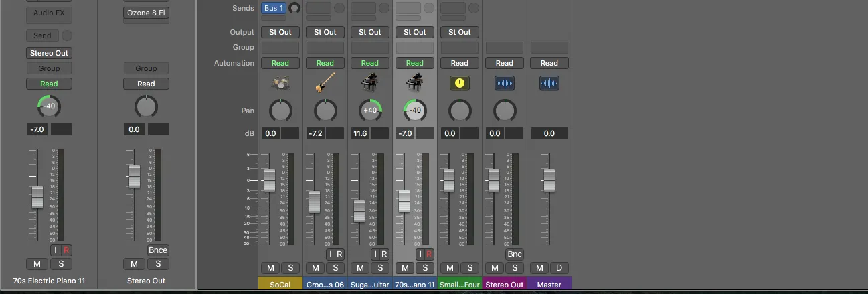Toggle red record-enable R on mixer 70s...ano 11 channel

[429, 254]
